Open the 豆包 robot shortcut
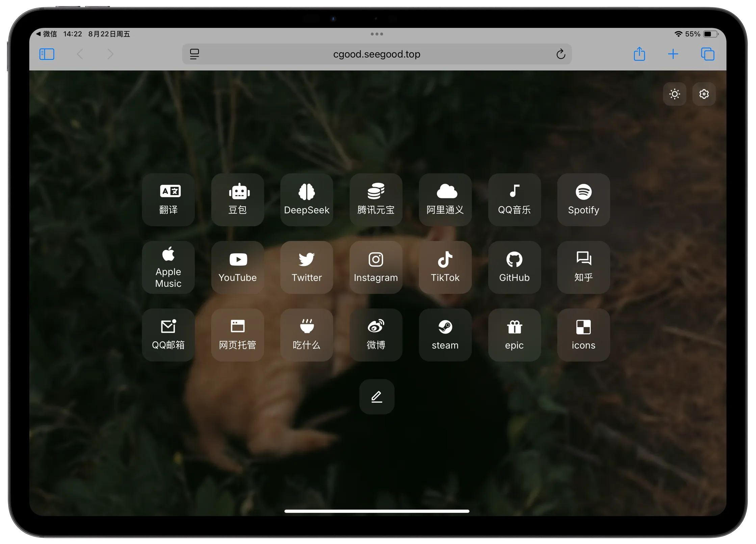The width and height of the screenshot is (756, 544). point(237,200)
